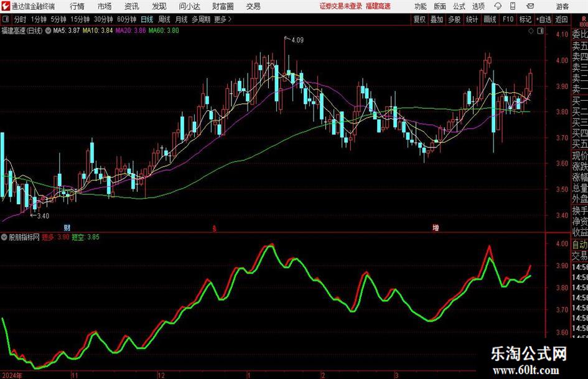Open the 版面 menu
588x379 pixels.
click(440, 6)
